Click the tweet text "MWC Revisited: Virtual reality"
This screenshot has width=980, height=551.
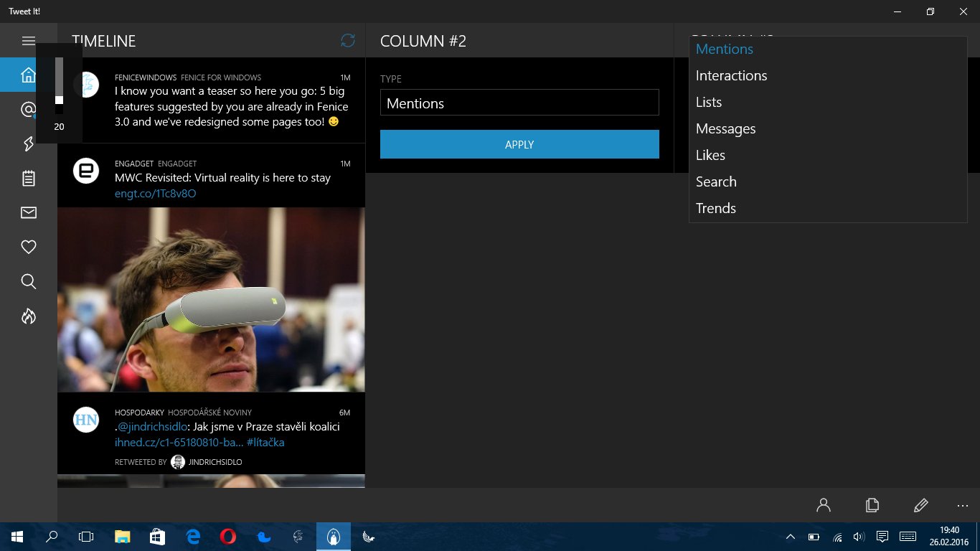pyautogui.click(x=222, y=178)
